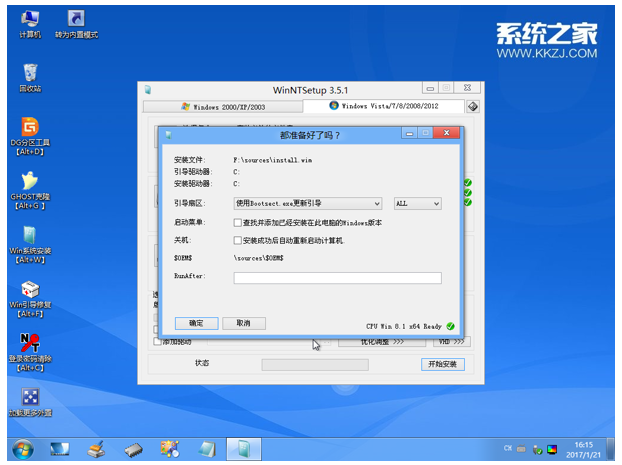Click the display icon in the system tray
Image resolution: width=622 pixels, height=465 pixels.
pyautogui.click(x=552, y=450)
